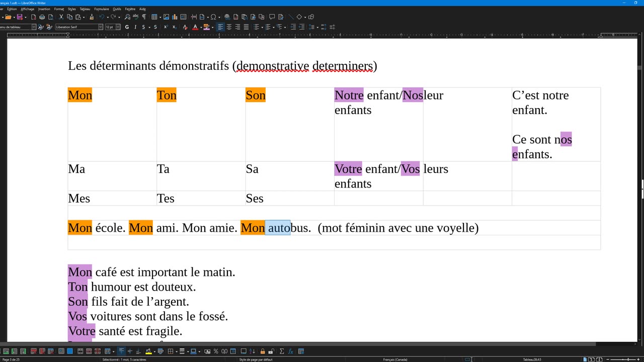This screenshot has width=644, height=362.
Task: Click the Insert Text Box icon
Action: coord(183,17)
